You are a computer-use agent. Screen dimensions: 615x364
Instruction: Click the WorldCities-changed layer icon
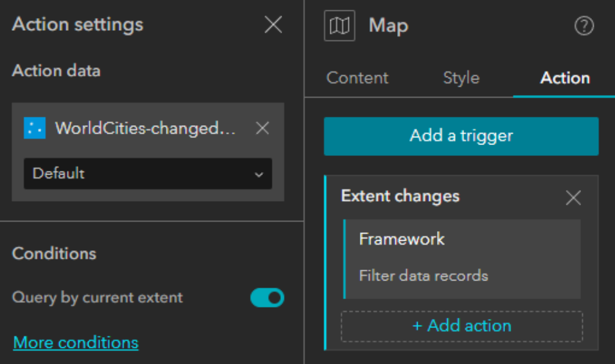coord(33,128)
